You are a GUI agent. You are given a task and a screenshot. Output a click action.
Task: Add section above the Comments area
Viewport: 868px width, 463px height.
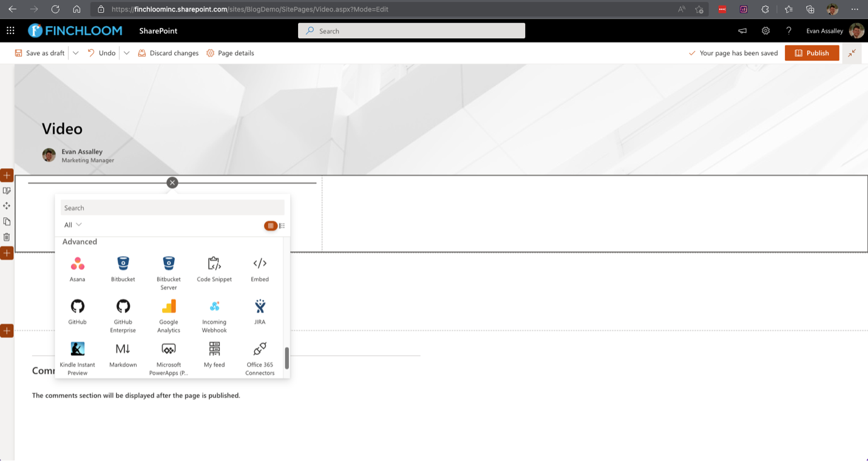pos(7,331)
